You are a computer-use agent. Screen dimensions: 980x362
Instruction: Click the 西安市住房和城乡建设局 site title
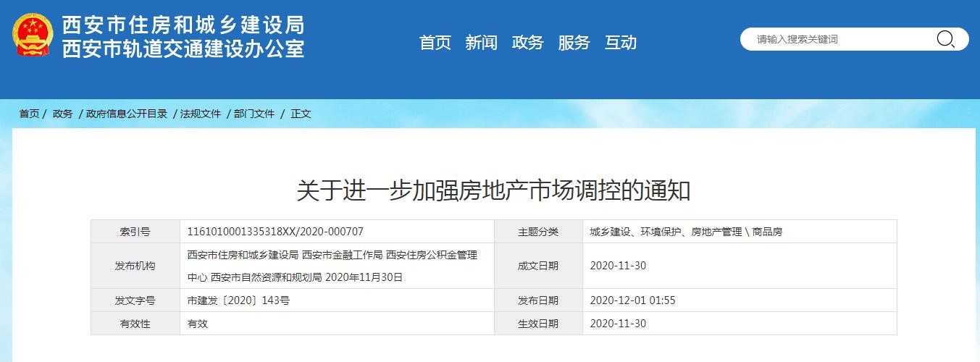tap(183, 25)
